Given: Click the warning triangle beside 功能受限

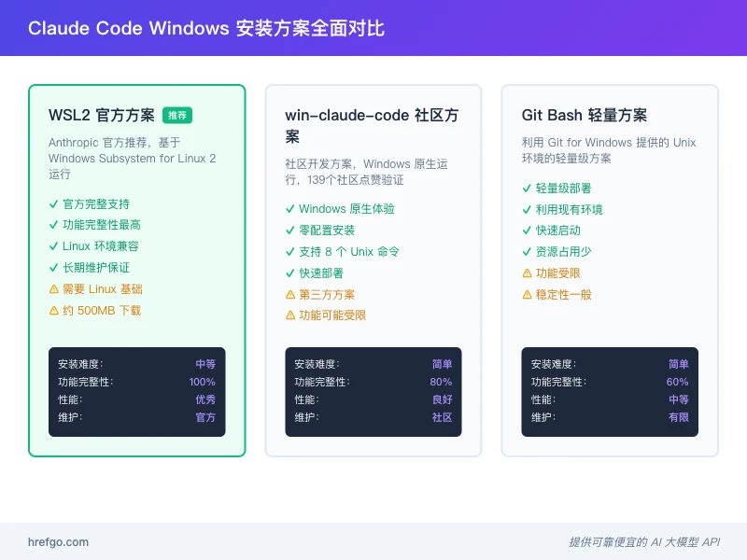Looking at the screenshot, I should point(527,273).
